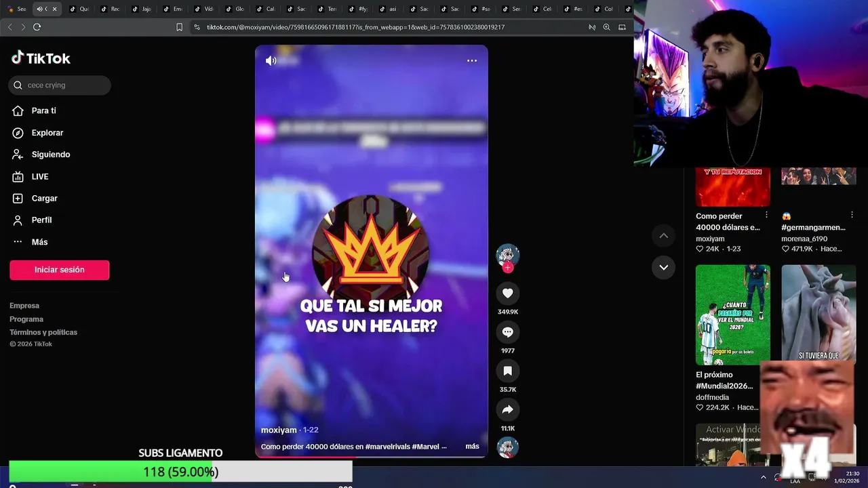
Task: Click the TikTok logo
Action: coord(41,58)
